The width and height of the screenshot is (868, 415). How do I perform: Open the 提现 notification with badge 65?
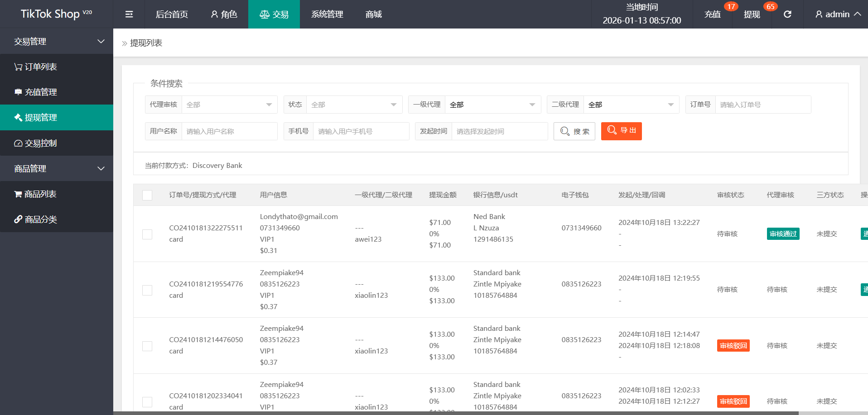point(752,14)
